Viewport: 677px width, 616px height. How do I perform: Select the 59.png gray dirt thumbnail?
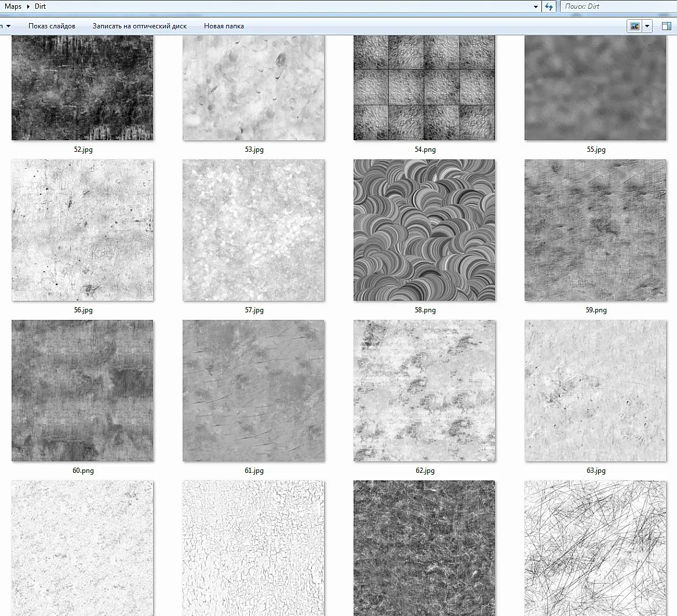click(x=595, y=230)
